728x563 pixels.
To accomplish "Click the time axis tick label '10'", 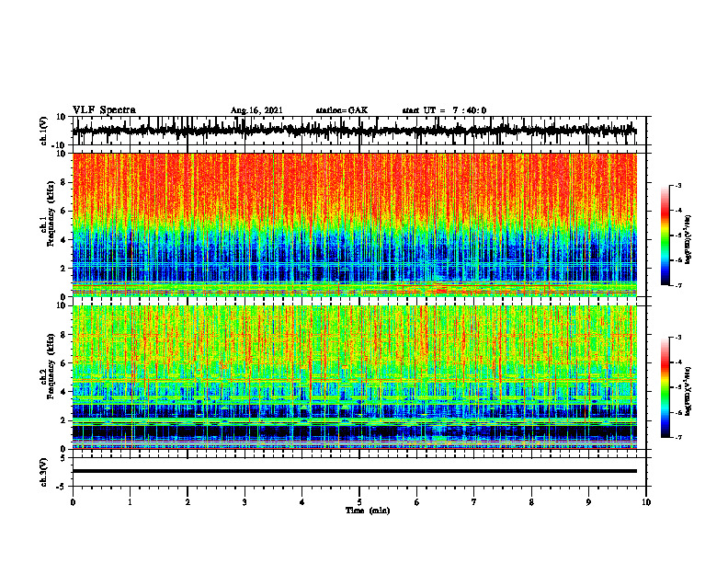I will (646, 502).
